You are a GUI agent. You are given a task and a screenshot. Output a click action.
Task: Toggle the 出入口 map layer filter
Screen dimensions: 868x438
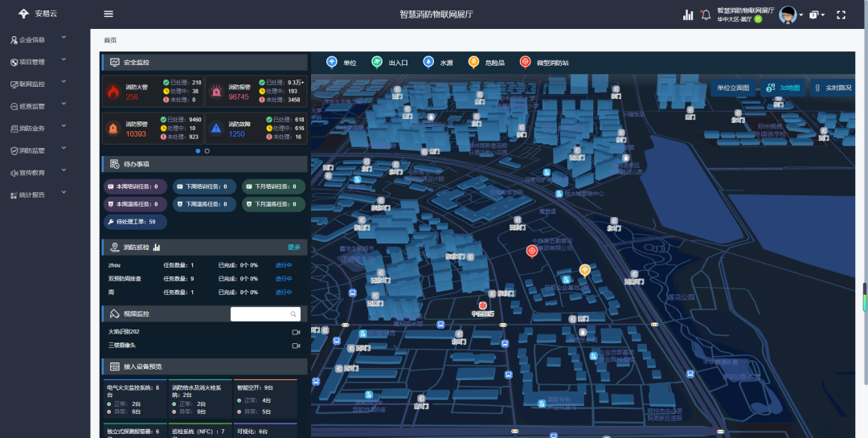coord(390,63)
